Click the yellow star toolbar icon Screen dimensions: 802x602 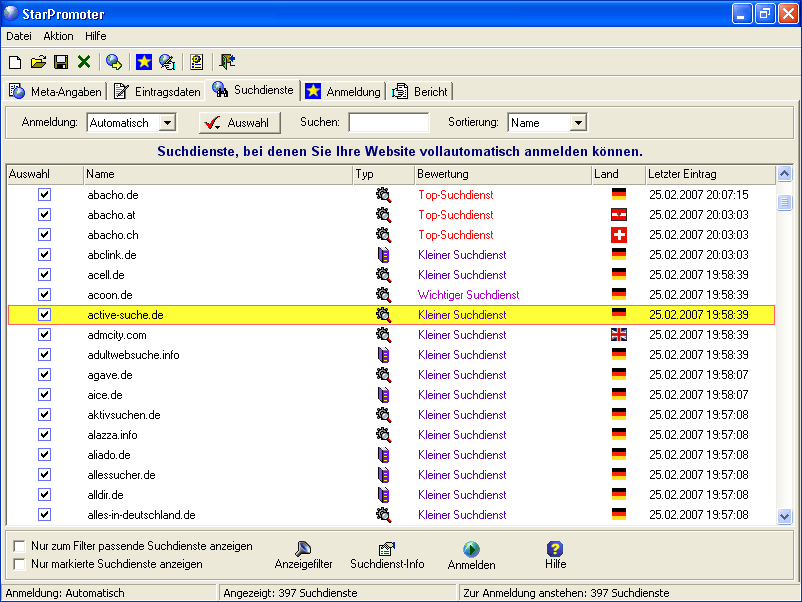pyautogui.click(x=144, y=62)
